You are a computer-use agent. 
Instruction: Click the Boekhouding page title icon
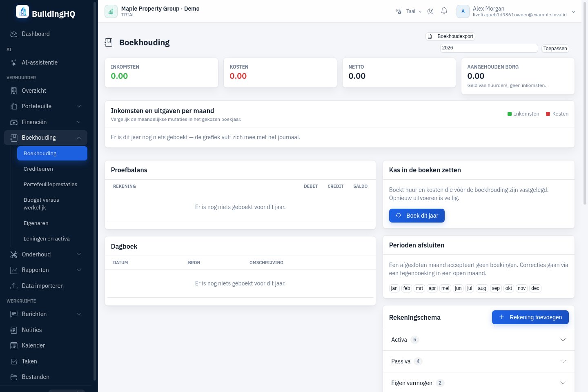109,42
